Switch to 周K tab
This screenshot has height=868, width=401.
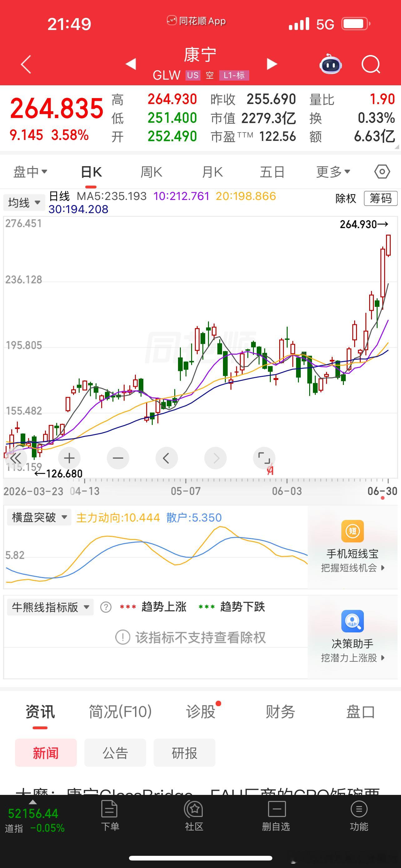pos(151,172)
